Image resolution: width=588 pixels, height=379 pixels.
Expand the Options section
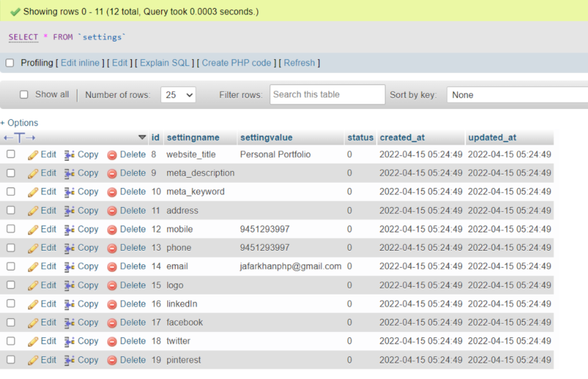click(19, 123)
